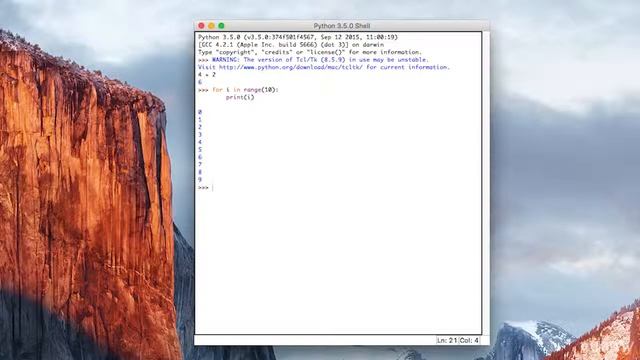640x360 pixels.
Task: Click the loop output 3
Action: point(200,134)
